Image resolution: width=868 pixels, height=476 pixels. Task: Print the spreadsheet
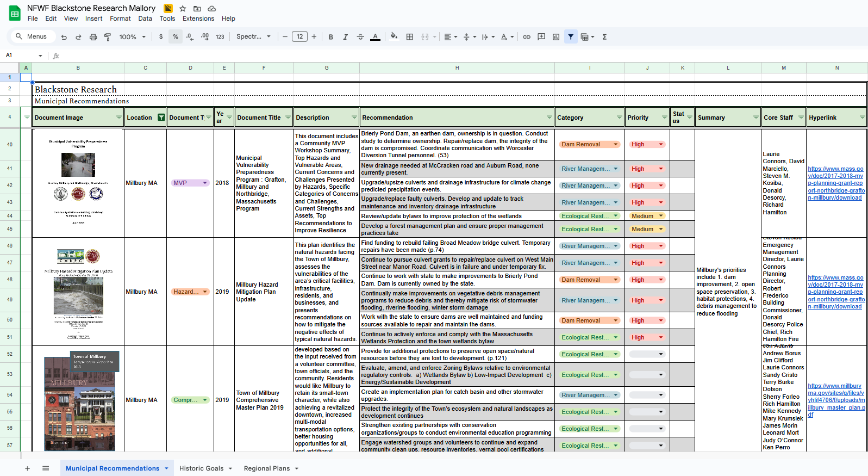[93, 37]
